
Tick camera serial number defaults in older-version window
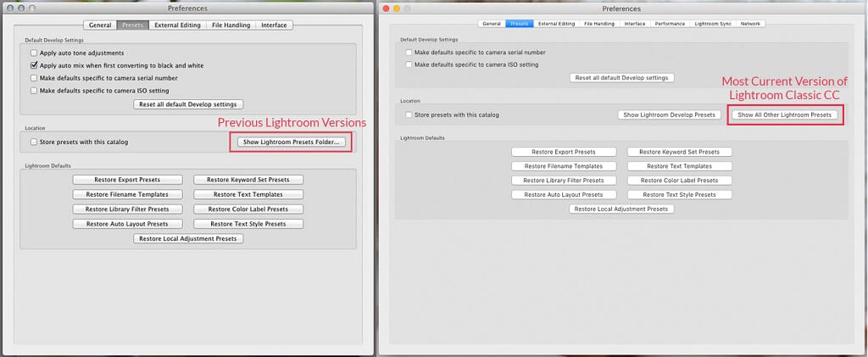34,78
